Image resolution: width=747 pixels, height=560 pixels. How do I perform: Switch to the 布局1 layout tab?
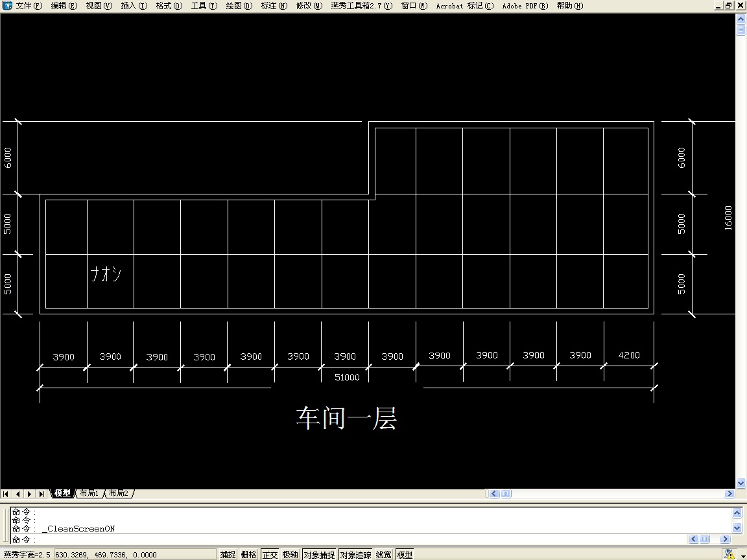[x=89, y=493]
